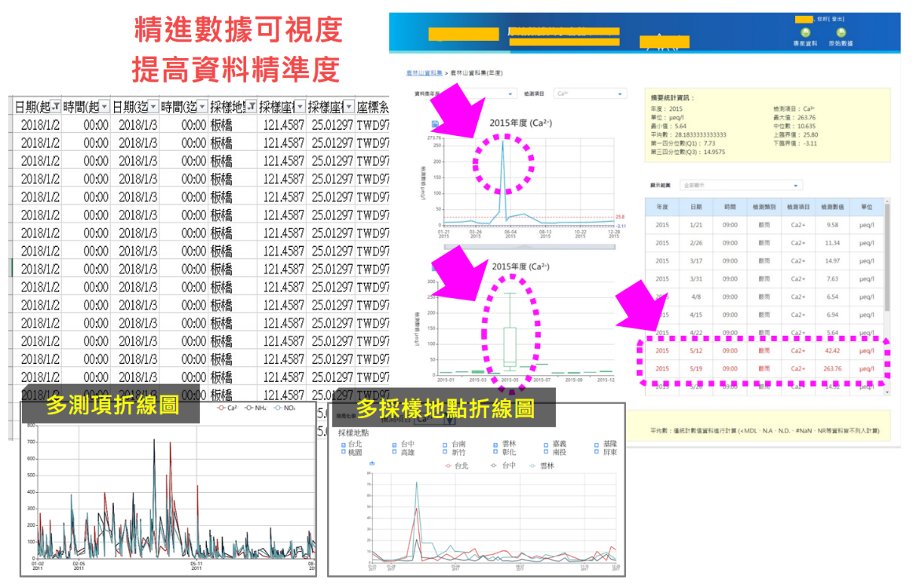Toggle the NO₃ legend series in multi-item chart
Screen dimensions: 913x588
pyautogui.click(x=285, y=408)
